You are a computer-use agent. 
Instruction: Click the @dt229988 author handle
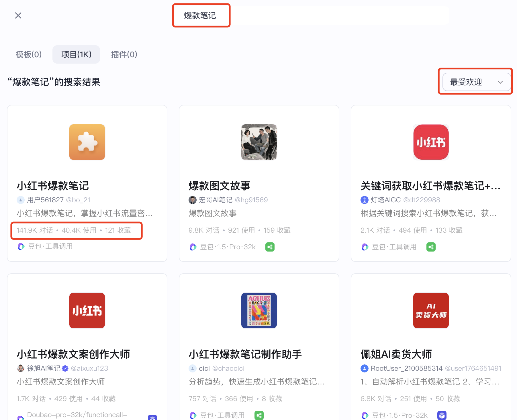[422, 200]
